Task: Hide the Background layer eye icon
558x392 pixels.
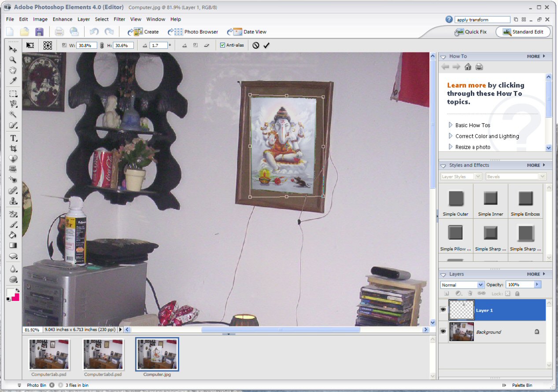Action: coord(443,332)
